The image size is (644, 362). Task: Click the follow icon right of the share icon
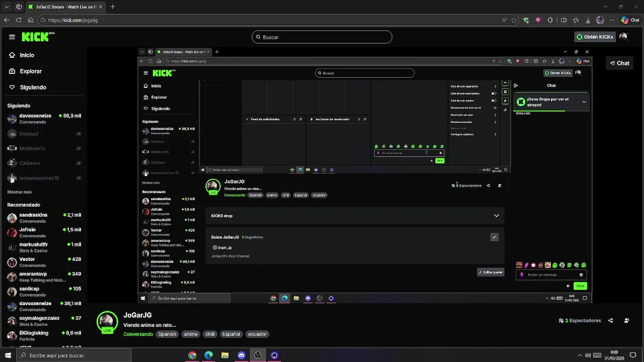(626, 320)
